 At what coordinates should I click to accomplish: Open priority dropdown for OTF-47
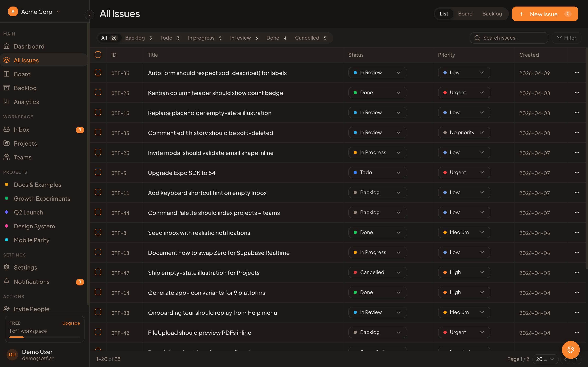464,272
